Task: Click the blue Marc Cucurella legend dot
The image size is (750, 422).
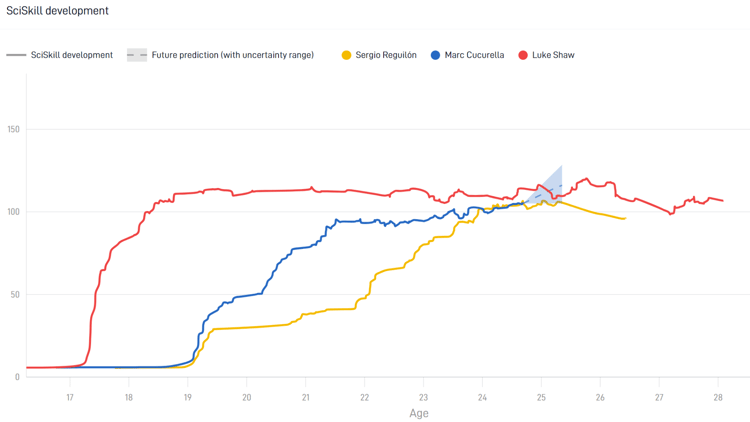Action: pos(435,55)
